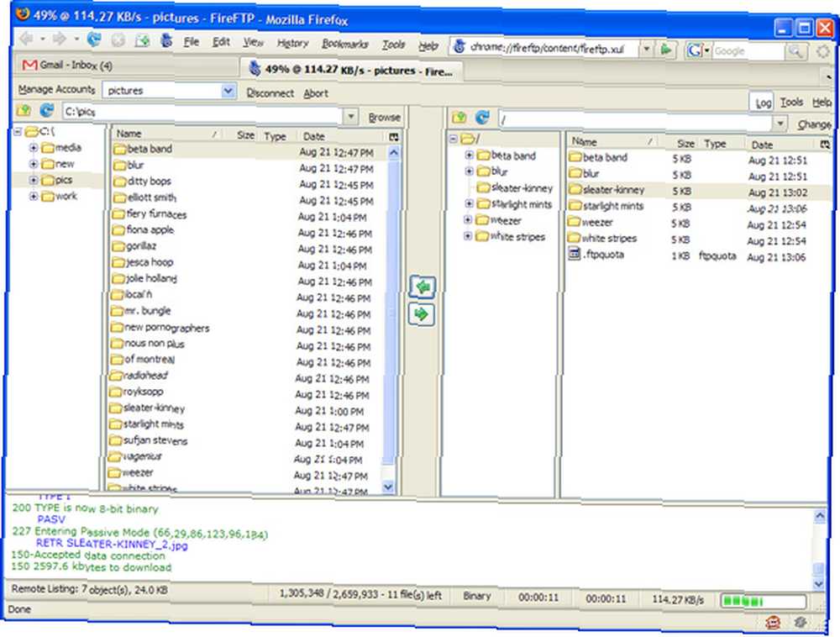Click the .ftpquota file icon
840x637 pixels.
pos(574,254)
